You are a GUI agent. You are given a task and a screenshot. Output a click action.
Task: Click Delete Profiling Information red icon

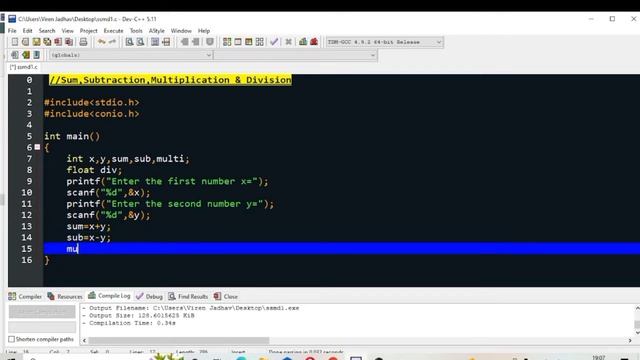314,42
